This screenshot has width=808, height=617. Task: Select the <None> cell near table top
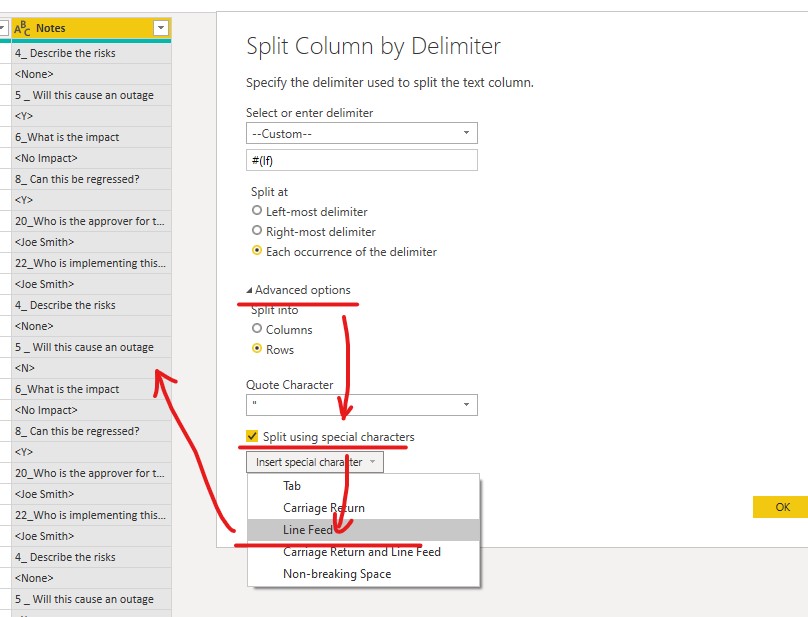pos(92,74)
